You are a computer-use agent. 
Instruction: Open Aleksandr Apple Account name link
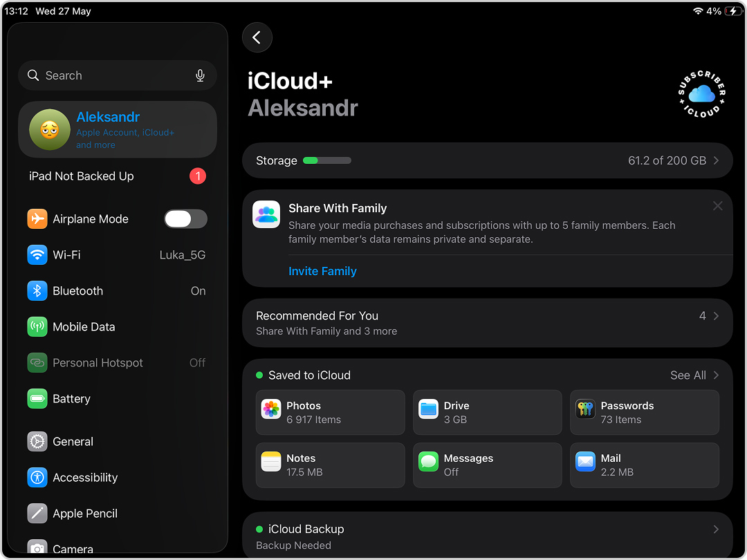click(x=108, y=117)
